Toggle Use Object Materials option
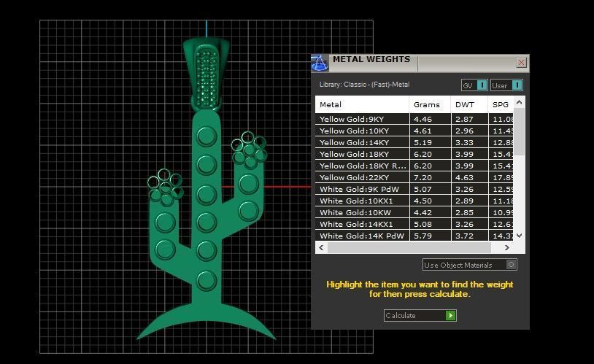Image resolution: width=594 pixels, height=364 pixels. point(470,265)
